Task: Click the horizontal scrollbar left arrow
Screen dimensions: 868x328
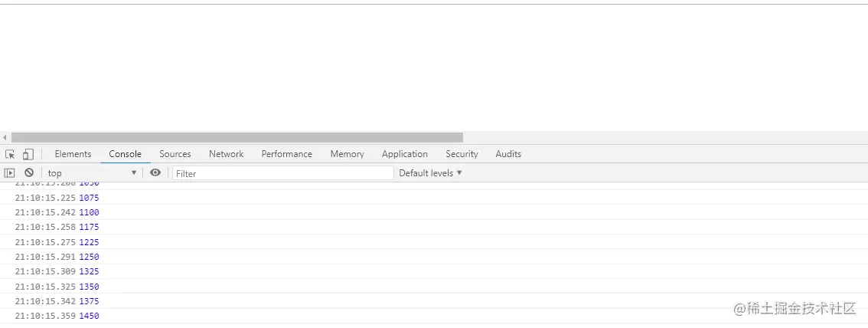Action: [5, 137]
